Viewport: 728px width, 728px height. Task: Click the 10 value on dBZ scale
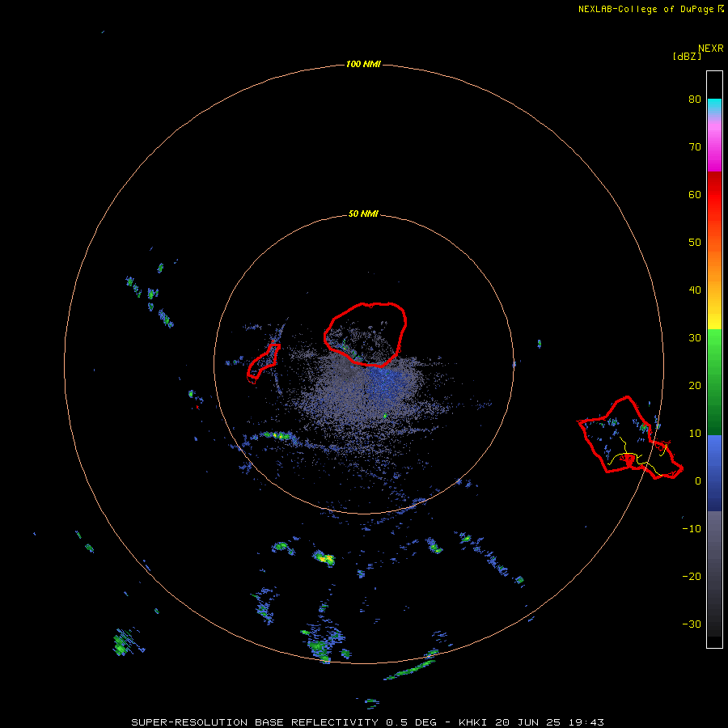[695, 434]
